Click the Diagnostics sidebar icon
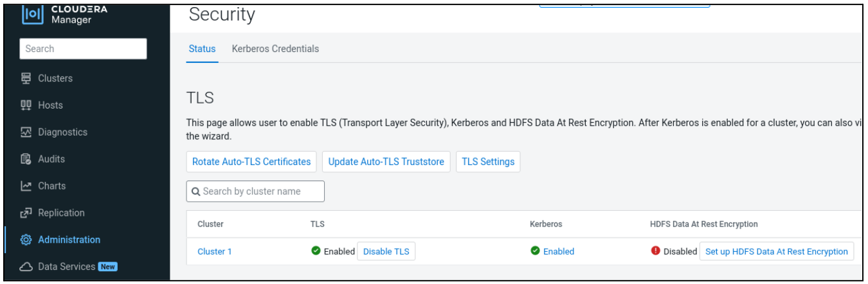868x284 pixels. click(x=26, y=132)
